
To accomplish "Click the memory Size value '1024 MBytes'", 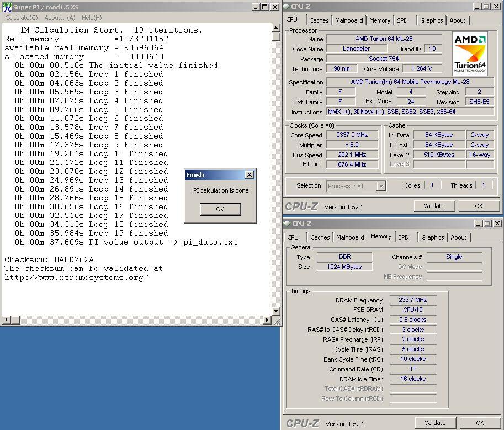I will click(344, 267).
